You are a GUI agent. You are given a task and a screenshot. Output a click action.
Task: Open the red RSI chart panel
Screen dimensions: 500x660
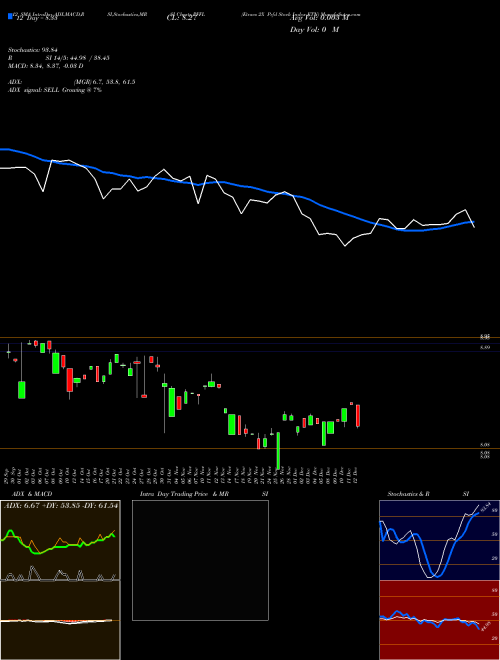click(439, 620)
